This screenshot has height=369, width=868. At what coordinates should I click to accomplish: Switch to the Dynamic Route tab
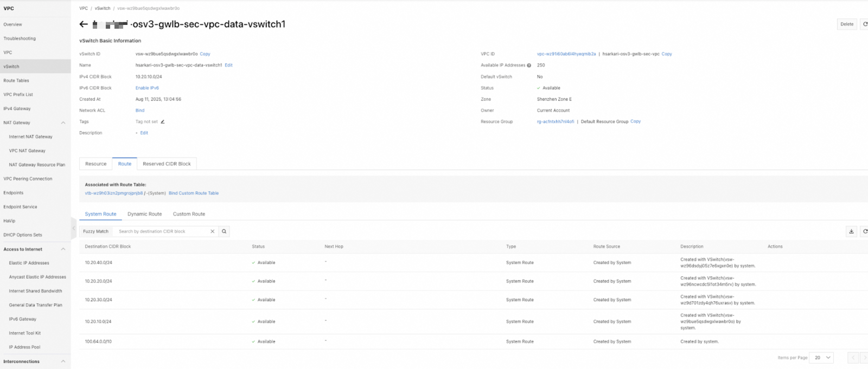click(x=145, y=214)
